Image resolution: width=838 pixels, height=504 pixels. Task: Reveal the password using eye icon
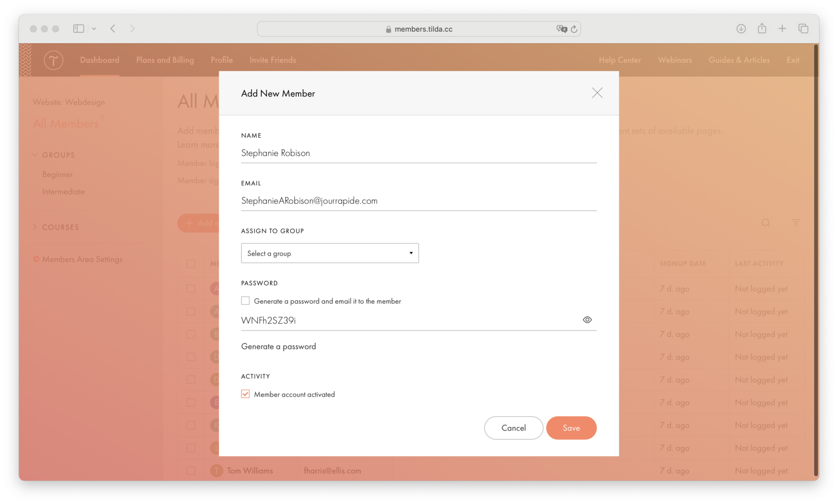[587, 320]
